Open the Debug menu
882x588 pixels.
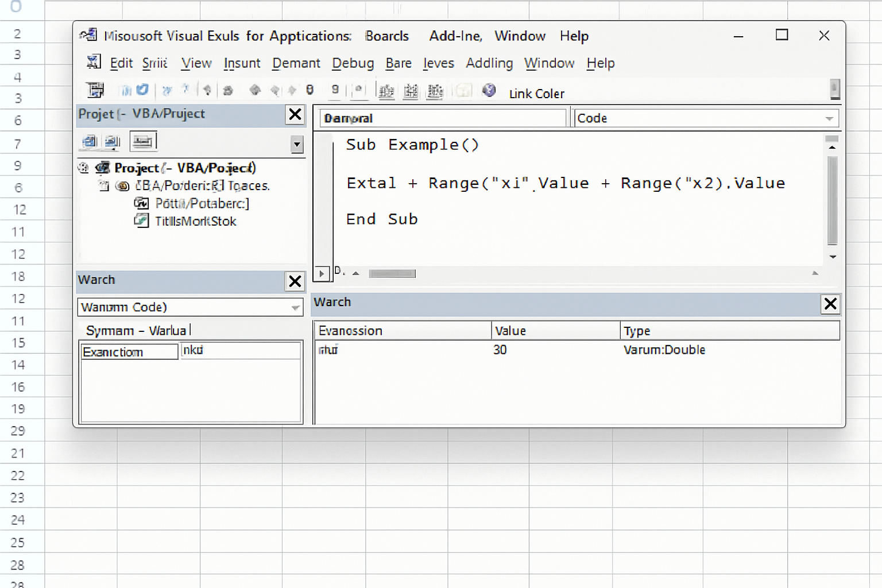pos(353,63)
